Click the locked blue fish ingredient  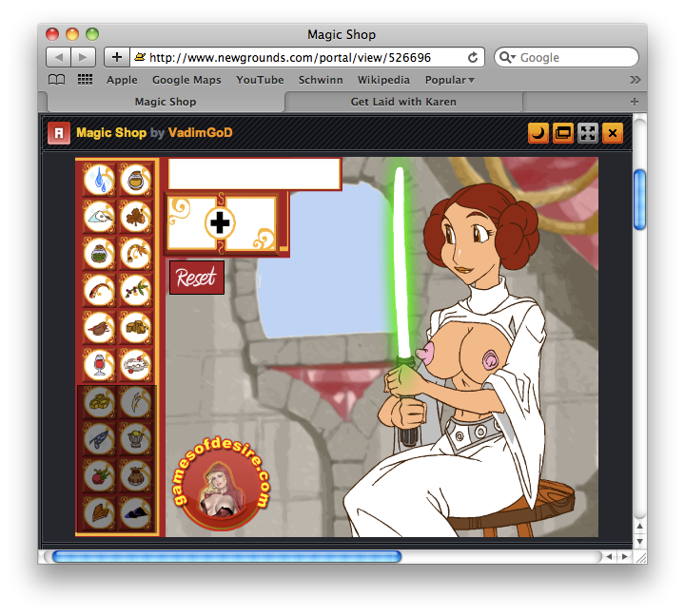(x=99, y=439)
